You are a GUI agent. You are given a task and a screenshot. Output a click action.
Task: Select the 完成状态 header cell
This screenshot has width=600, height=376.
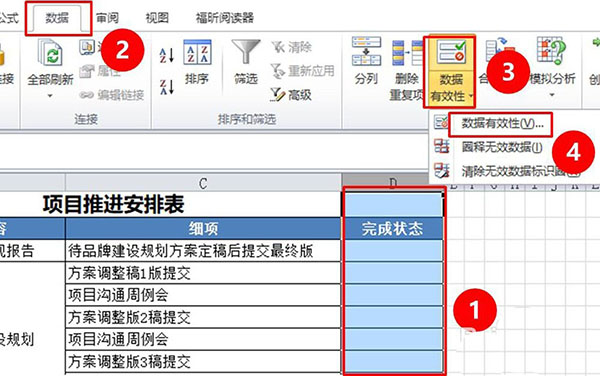click(393, 229)
